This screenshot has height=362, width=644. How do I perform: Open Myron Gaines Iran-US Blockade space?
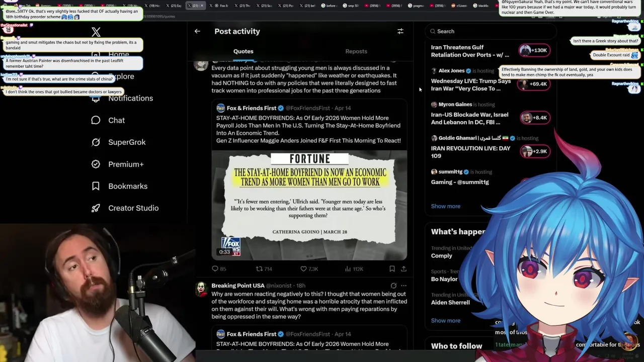(x=470, y=118)
